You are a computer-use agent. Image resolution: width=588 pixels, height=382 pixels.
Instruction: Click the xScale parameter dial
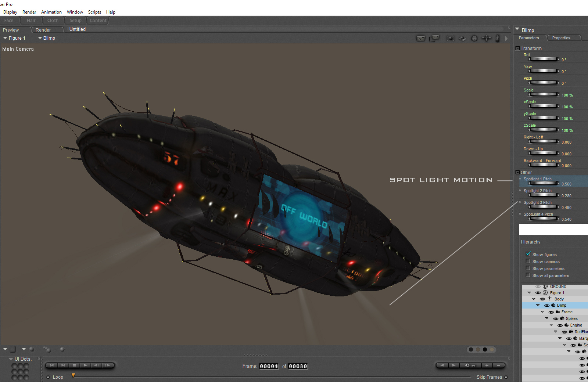(544, 106)
